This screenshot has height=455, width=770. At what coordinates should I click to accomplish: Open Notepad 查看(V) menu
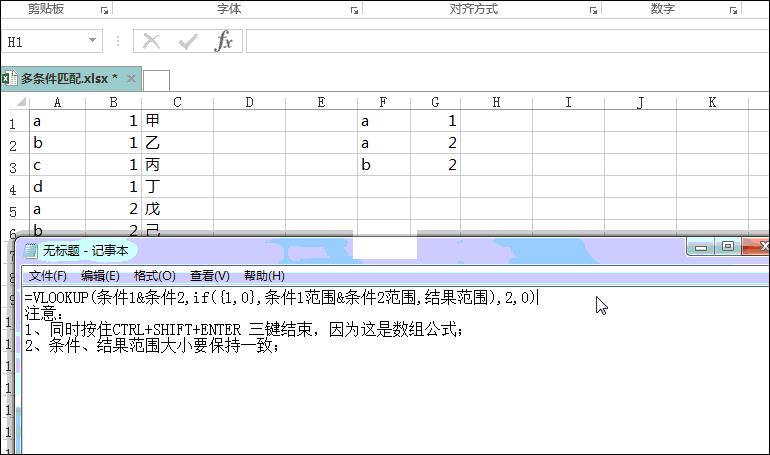tap(210, 276)
